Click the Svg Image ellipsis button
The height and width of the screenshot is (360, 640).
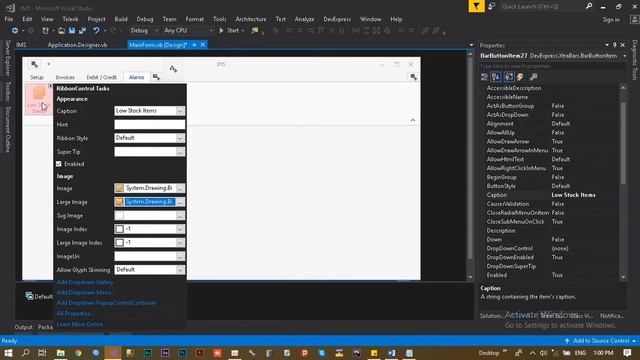[180, 216]
